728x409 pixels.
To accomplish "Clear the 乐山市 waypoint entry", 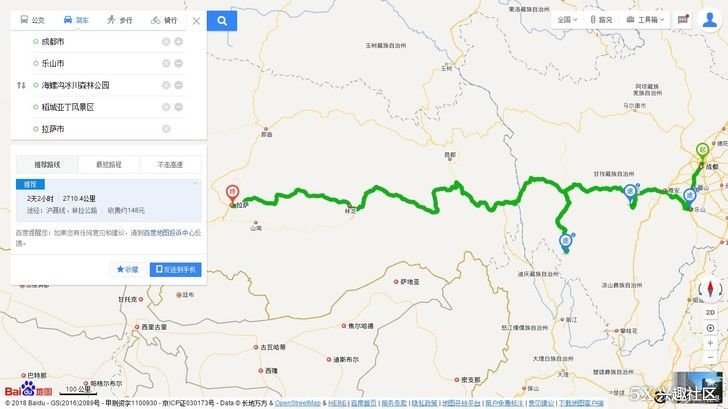I will [166, 63].
